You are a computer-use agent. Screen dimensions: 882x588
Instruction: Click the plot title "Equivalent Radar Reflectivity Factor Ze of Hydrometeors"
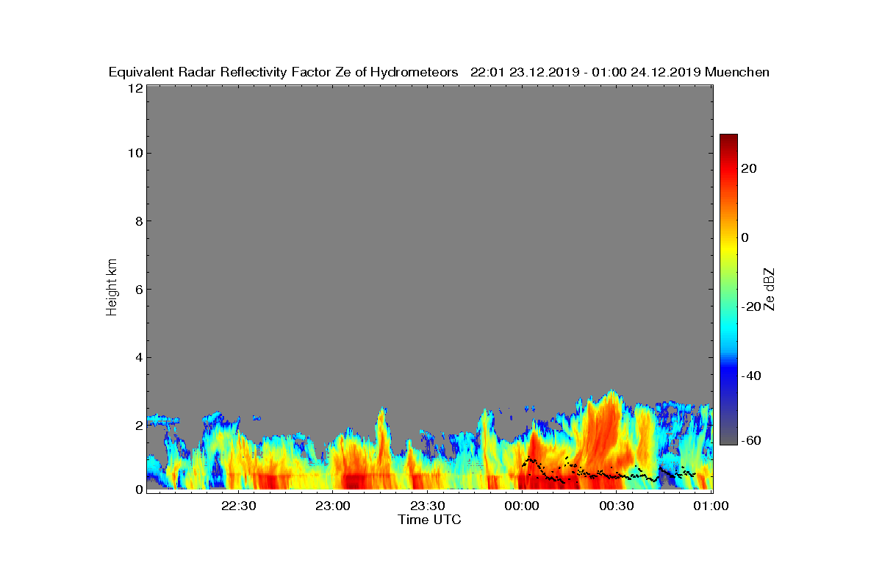click(x=284, y=72)
